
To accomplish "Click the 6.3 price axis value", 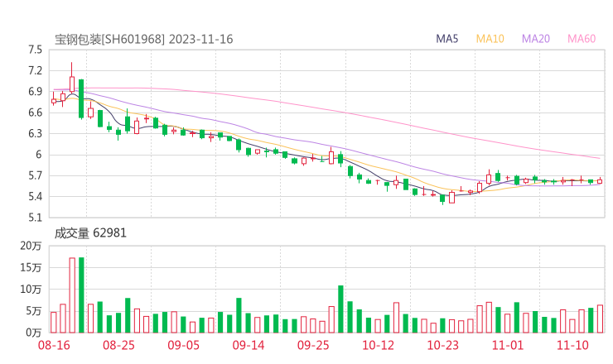I will (35, 133).
